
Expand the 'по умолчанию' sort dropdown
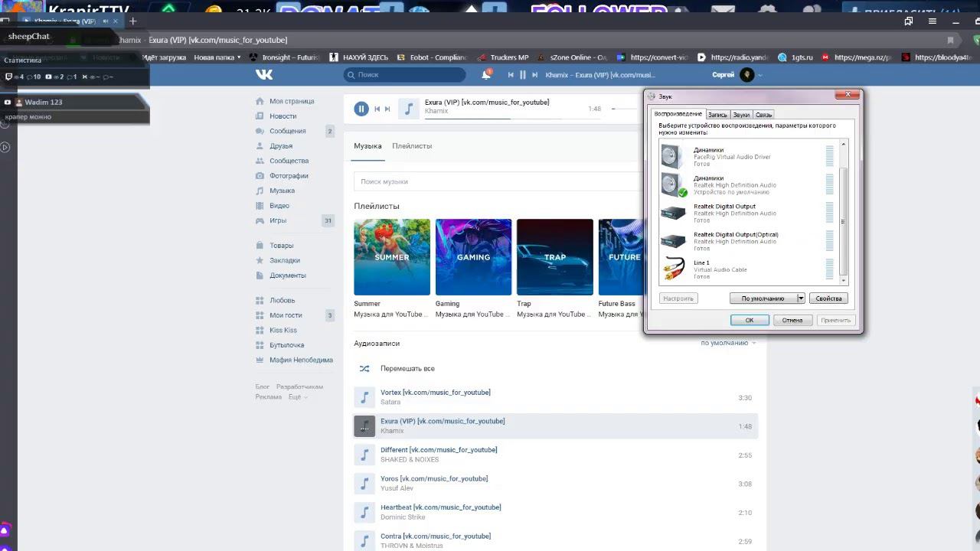(x=728, y=343)
